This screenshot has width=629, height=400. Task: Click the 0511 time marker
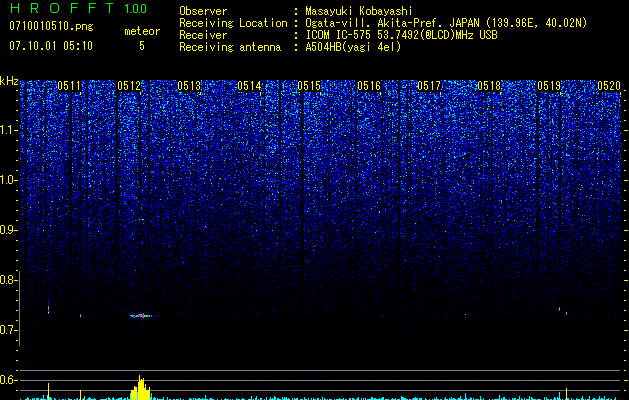pos(69,86)
